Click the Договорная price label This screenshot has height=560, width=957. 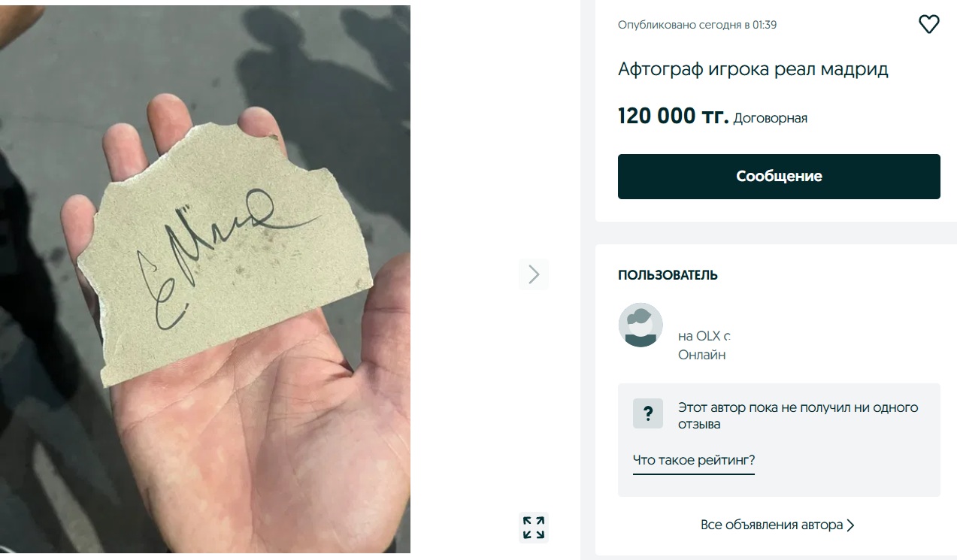pyautogui.click(x=771, y=118)
